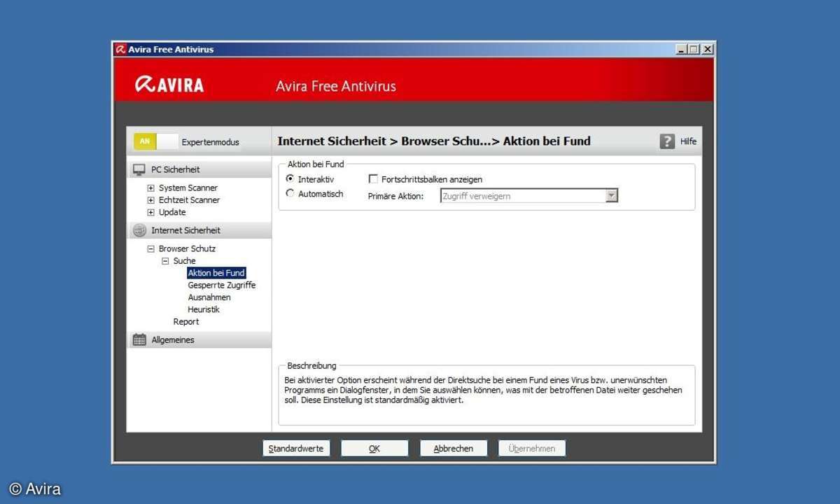
Task: Select Aktion bei Fund tree entry
Action: (216, 273)
